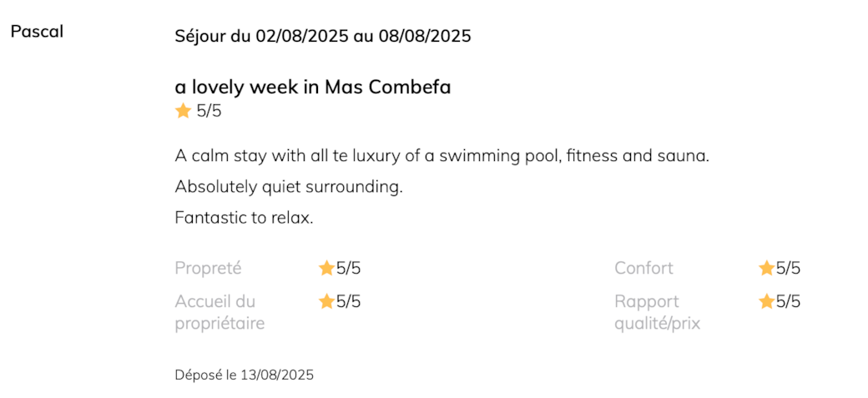Click the Confort label
The width and height of the screenshot is (868, 398).
643,268
